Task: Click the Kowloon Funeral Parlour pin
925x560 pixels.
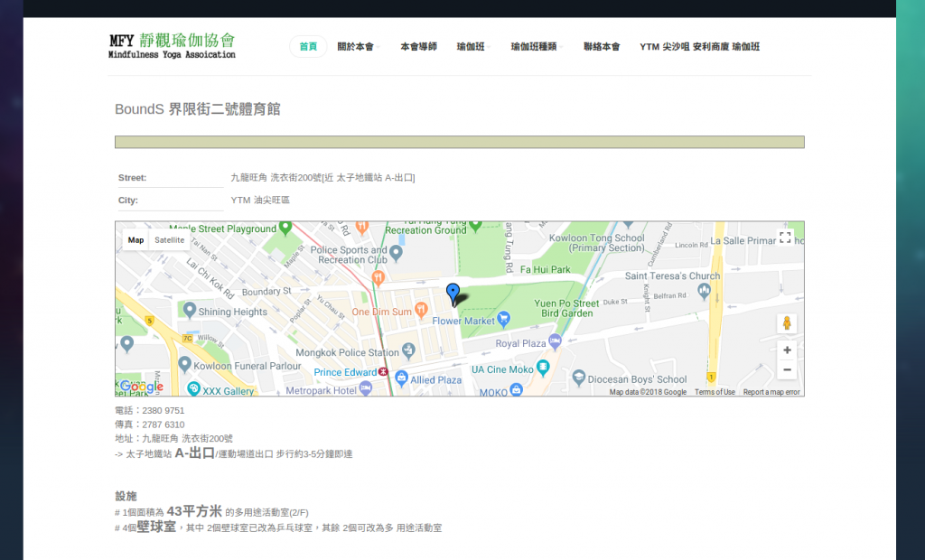Action: [184, 364]
